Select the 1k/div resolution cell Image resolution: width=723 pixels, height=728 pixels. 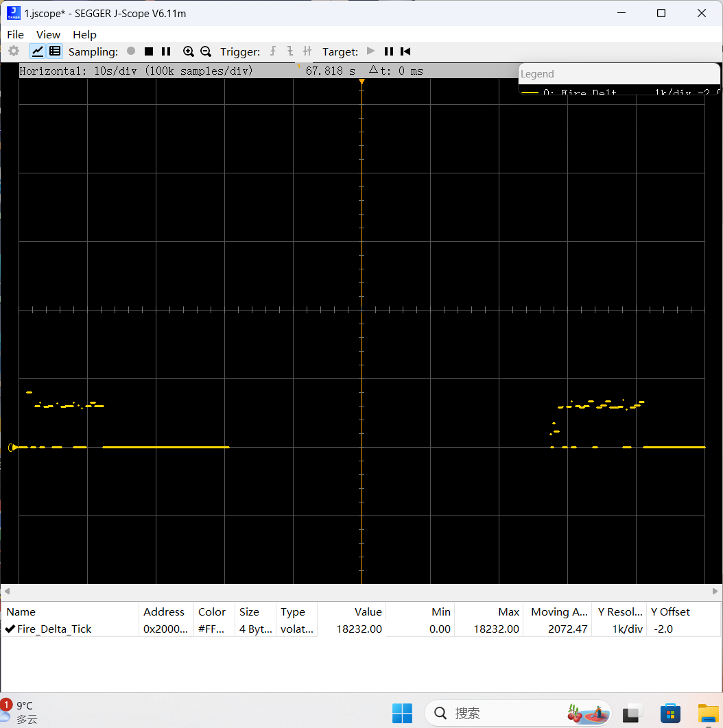point(619,629)
